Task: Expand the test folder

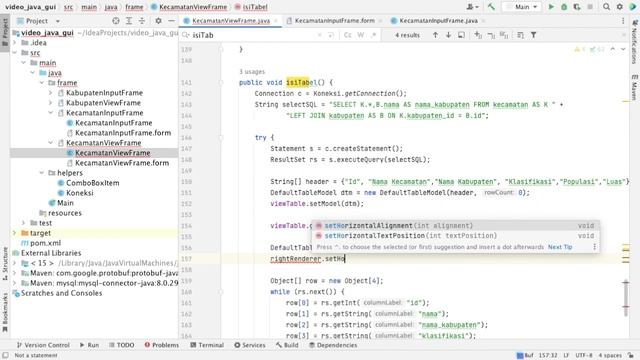Action: (x=24, y=223)
